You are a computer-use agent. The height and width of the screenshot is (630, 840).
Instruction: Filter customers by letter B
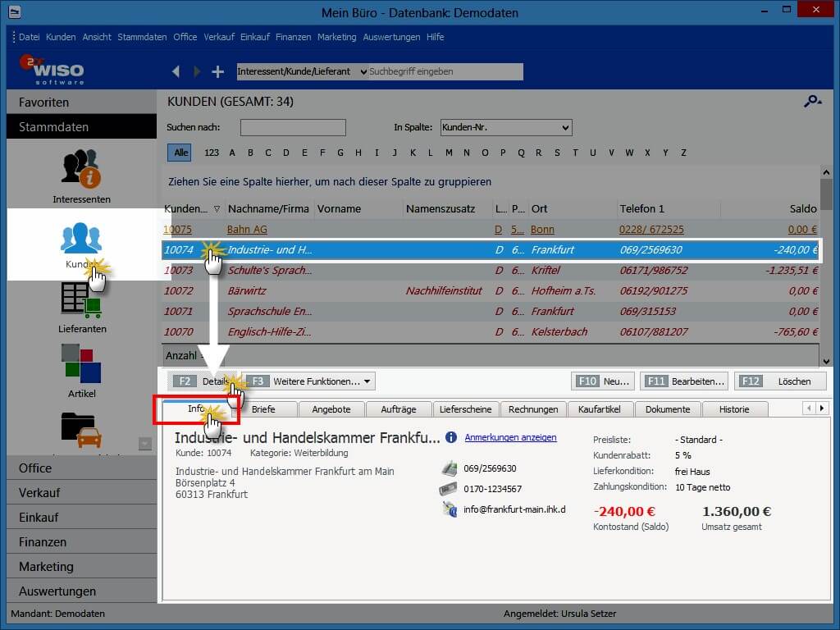pyautogui.click(x=250, y=153)
